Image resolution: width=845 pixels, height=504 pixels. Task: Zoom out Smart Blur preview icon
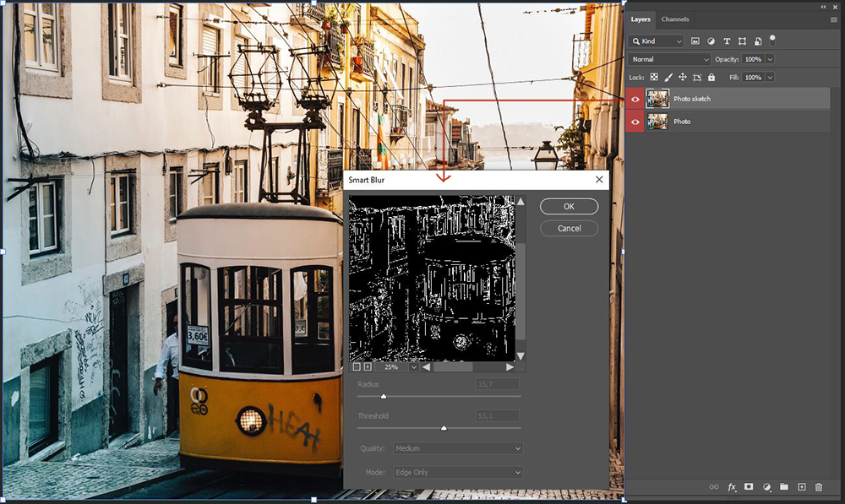pos(357,366)
